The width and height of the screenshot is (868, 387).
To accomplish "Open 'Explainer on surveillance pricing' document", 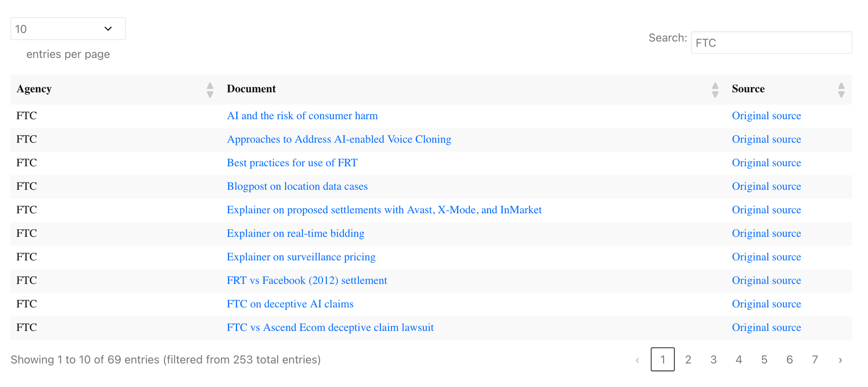I will [x=301, y=257].
